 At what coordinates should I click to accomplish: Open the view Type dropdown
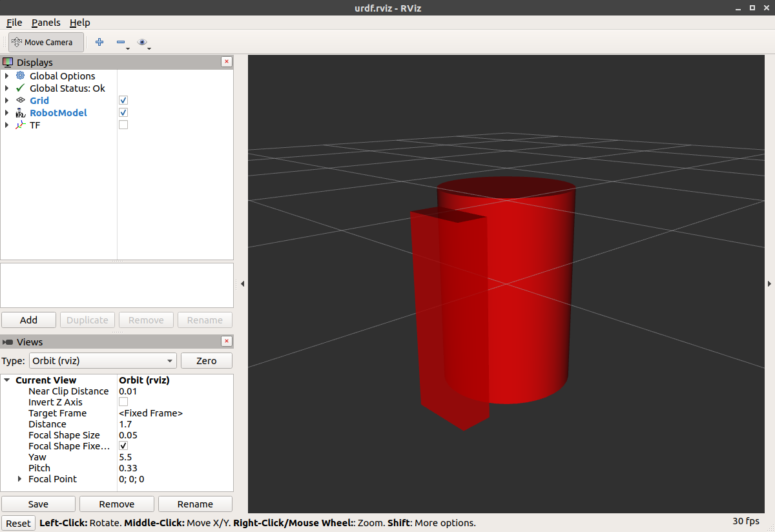pyautogui.click(x=103, y=361)
